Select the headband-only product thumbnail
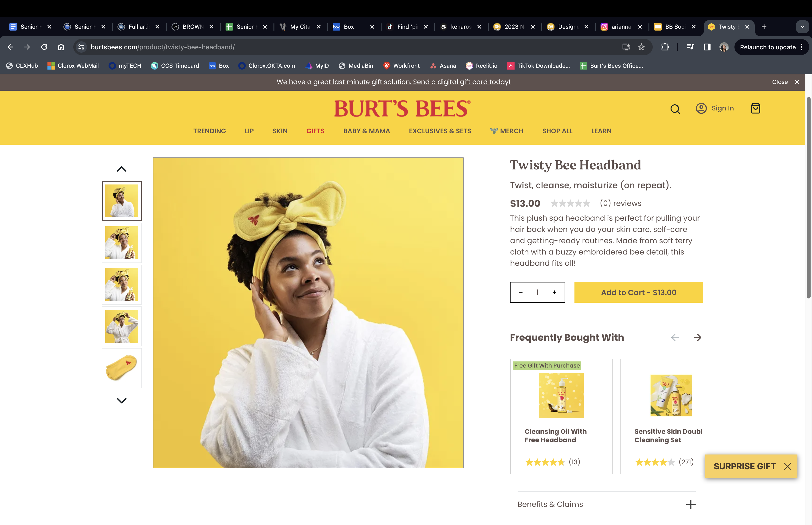812x525 pixels. [122, 368]
